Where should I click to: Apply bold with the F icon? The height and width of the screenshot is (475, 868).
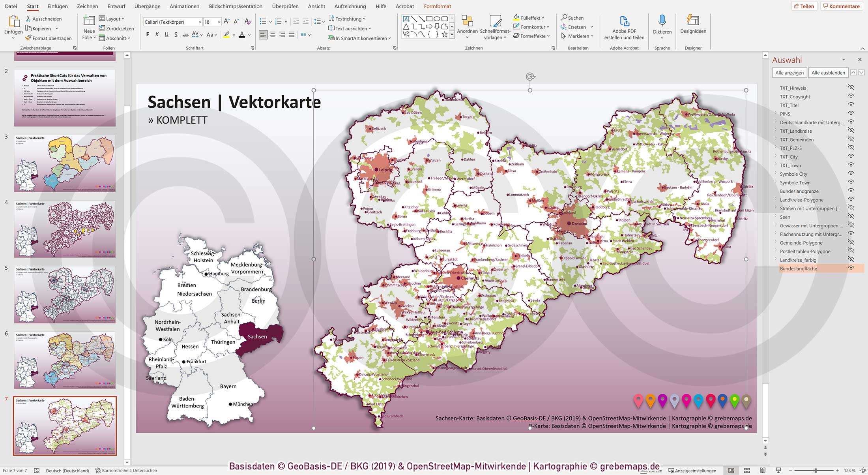tap(148, 34)
